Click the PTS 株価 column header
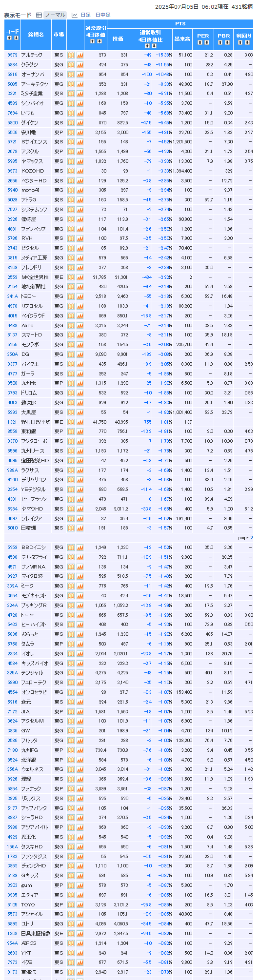Viewport: 259px width, 980px height. (118, 39)
